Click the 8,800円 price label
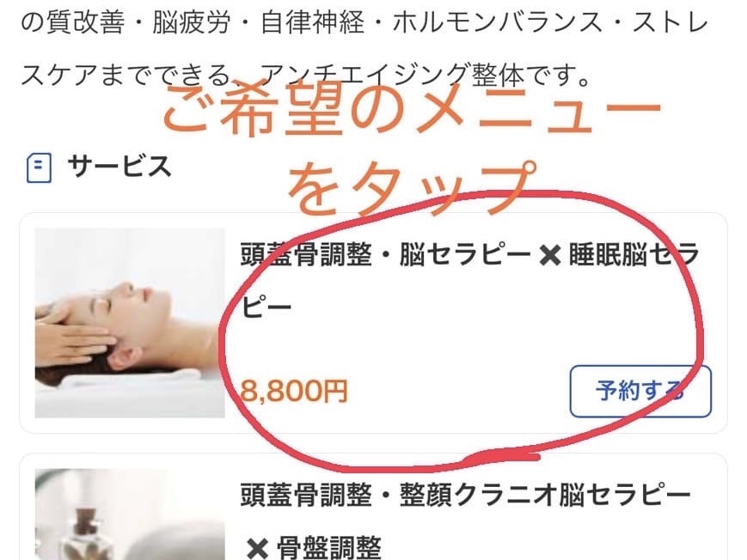The width and height of the screenshot is (747, 560). click(294, 392)
